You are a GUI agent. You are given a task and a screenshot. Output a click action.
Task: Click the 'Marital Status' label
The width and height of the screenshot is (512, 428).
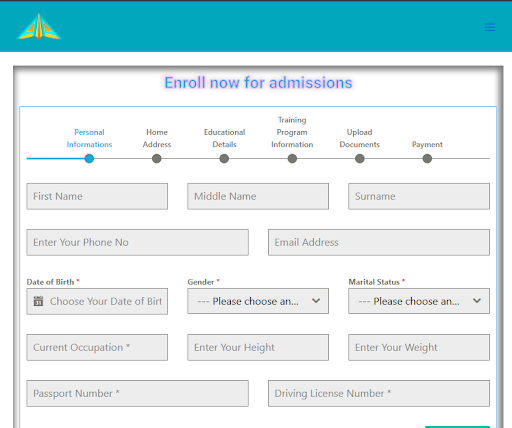pyautogui.click(x=374, y=282)
